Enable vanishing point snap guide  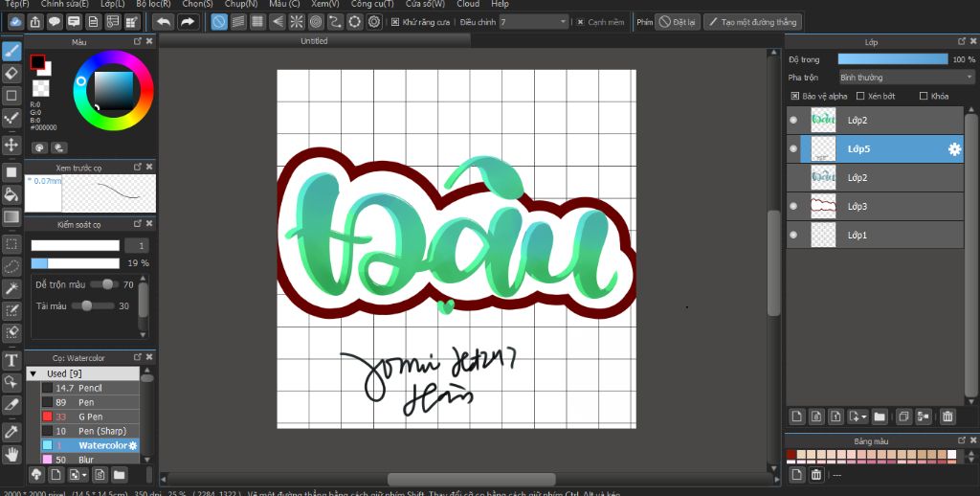[277, 22]
